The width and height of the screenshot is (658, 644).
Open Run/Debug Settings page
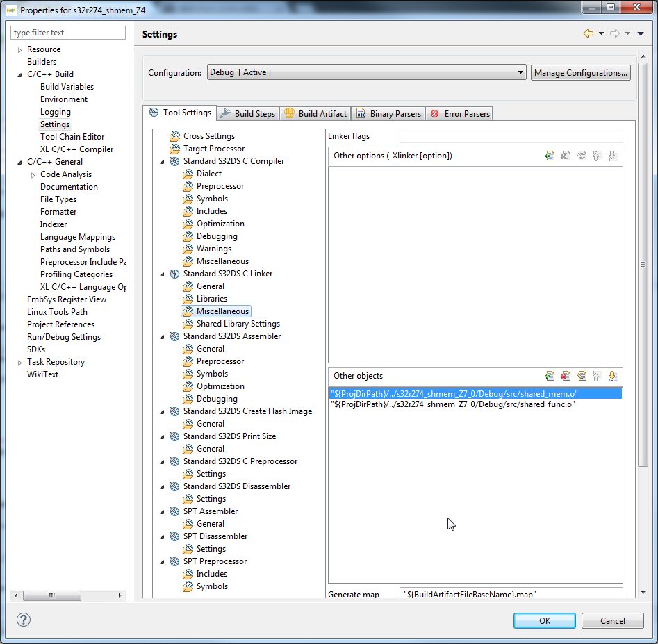(64, 337)
